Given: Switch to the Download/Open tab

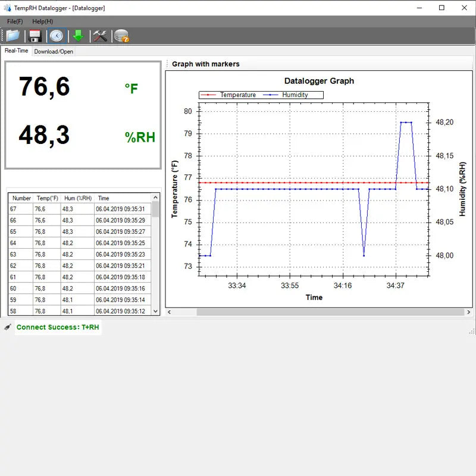Looking at the screenshot, I should pyautogui.click(x=54, y=51).
